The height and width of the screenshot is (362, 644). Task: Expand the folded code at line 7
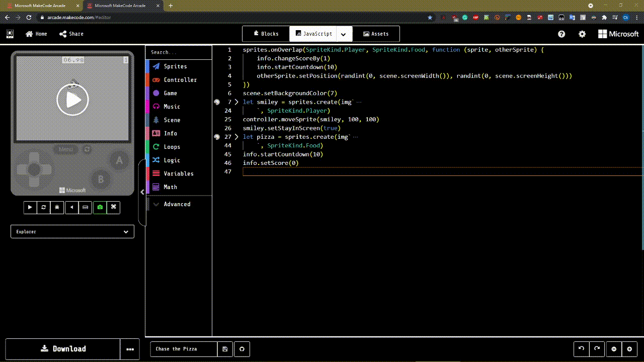tap(236, 102)
